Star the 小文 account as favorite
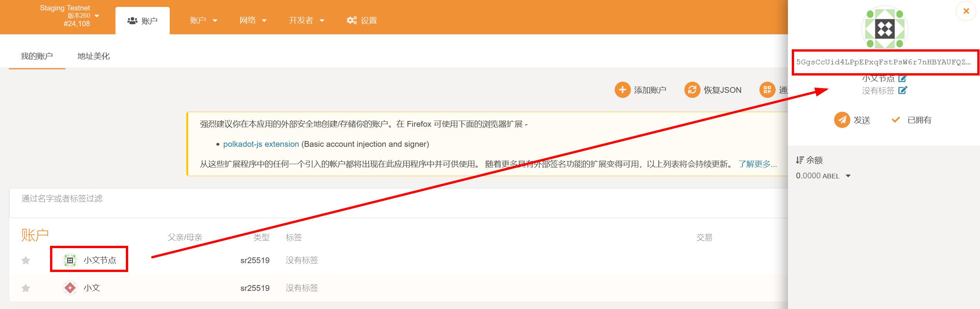Image resolution: width=980 pixels, height=309 pixels. 26,288
